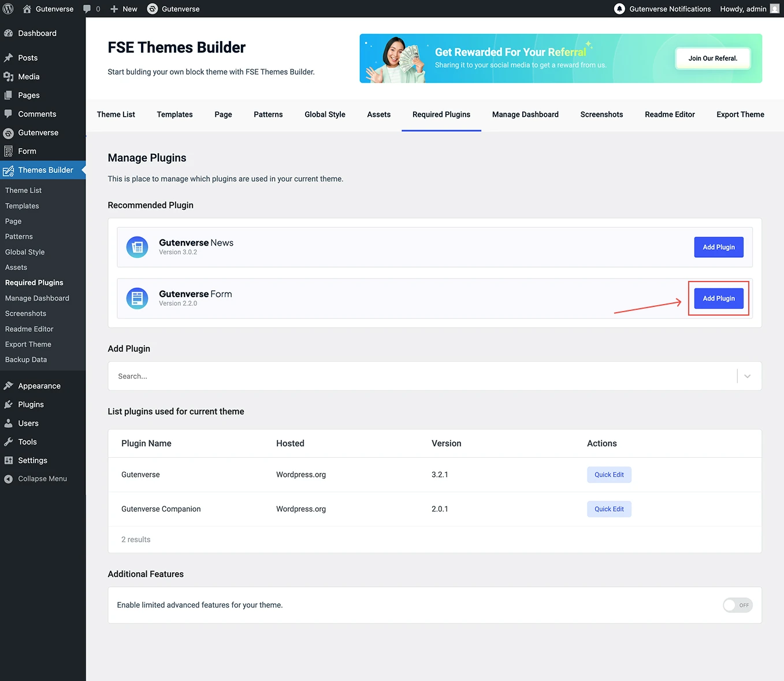
Task: Click the Gutenverse News plugin icon
Action: click(137, 247)
